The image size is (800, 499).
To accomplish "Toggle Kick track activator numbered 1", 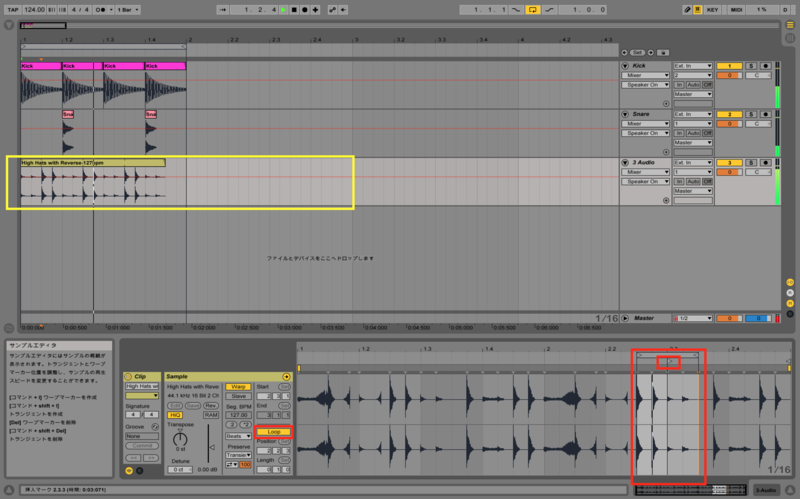I will (x=729, y=66).
